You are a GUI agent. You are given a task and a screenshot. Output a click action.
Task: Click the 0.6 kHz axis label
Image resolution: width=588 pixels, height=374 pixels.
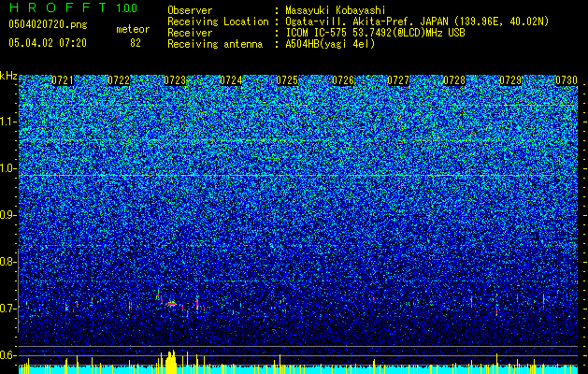[x=7, y=355]
